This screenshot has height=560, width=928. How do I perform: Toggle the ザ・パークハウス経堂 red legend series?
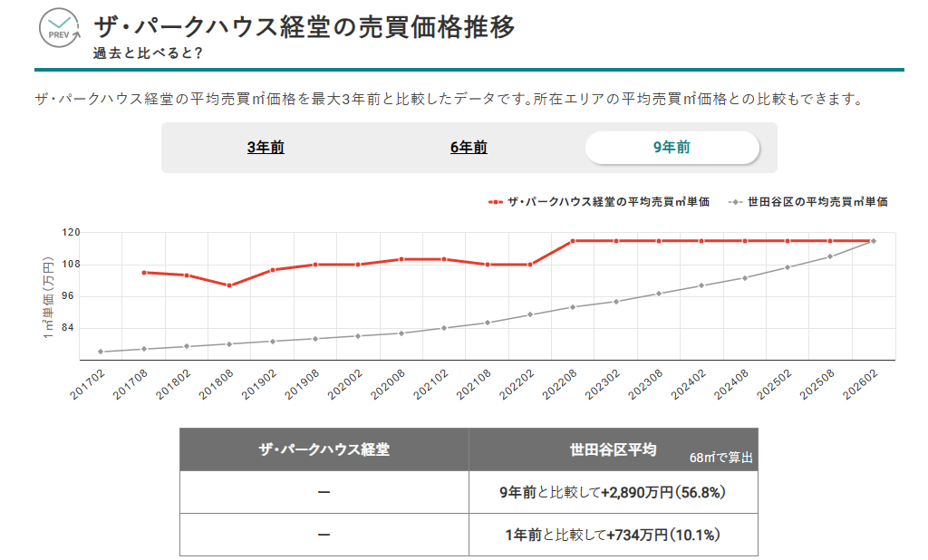(x=607, y=202)
